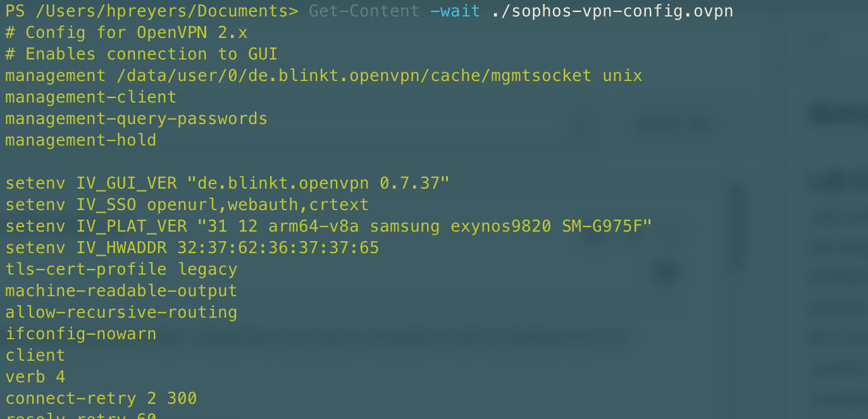Click the tls-cert-profile legacy line
The width and height of the screenshot is (868, 419).
(121, 269)
